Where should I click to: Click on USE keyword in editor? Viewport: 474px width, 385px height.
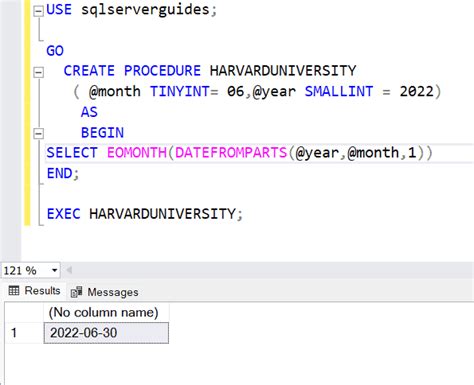tap(59, 9)
